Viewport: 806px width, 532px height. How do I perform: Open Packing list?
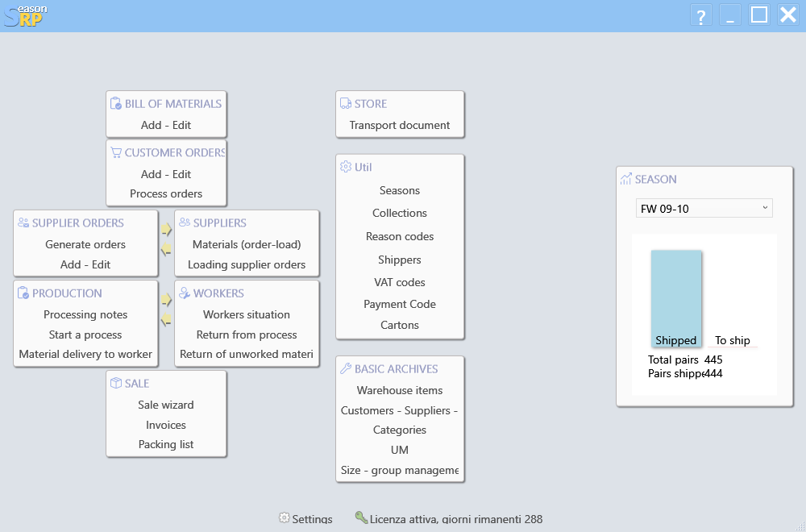tap(166, 445)
